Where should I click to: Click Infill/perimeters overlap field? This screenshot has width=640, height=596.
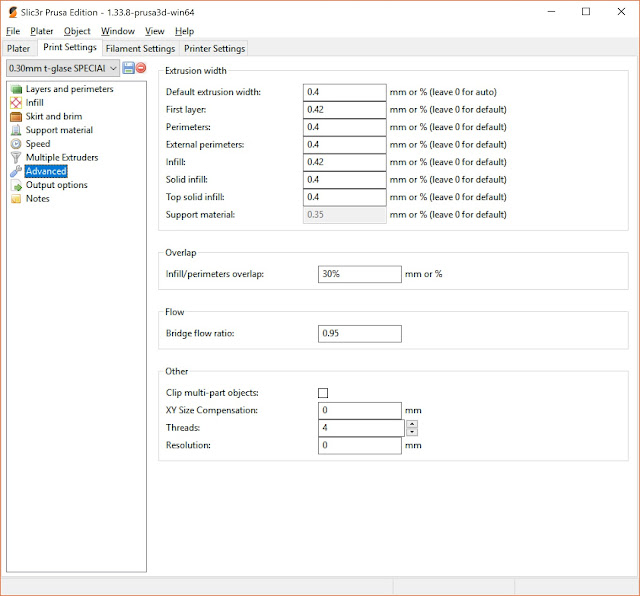360,274
